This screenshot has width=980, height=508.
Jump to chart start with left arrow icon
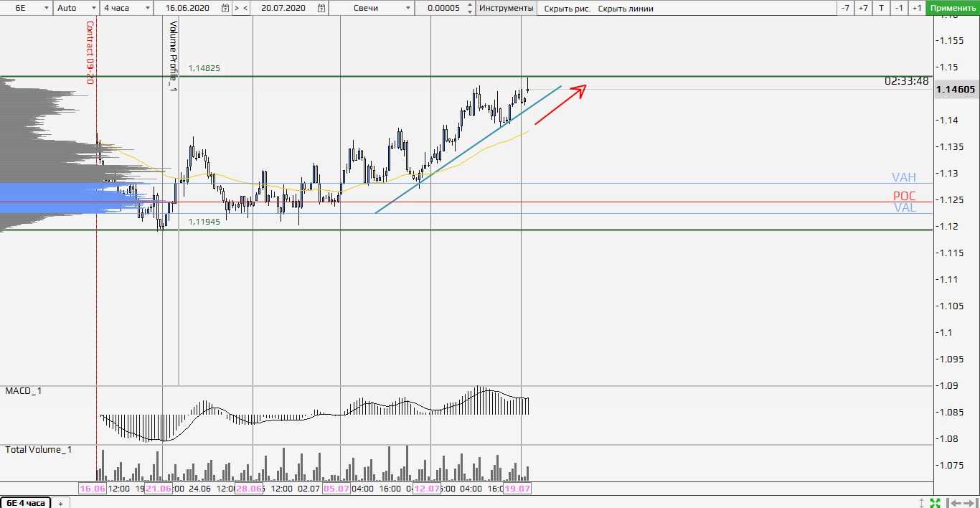click(x=953, y=502)
